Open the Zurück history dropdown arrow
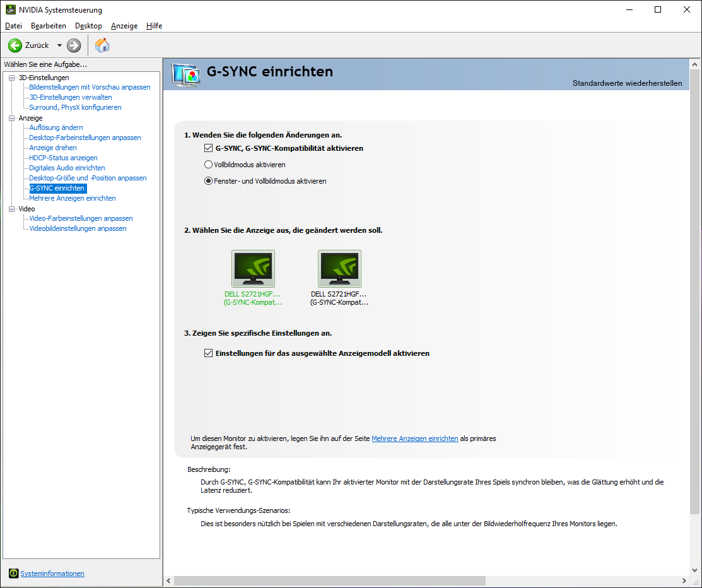Screen dimensions: 702x588 [x=59, y=45]
